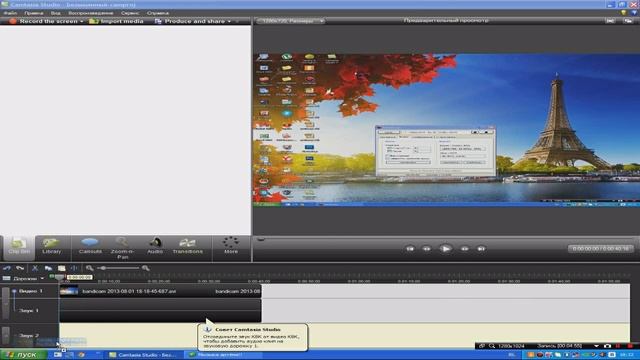Open the Callouts tab
640x360 pixels.
90,247
